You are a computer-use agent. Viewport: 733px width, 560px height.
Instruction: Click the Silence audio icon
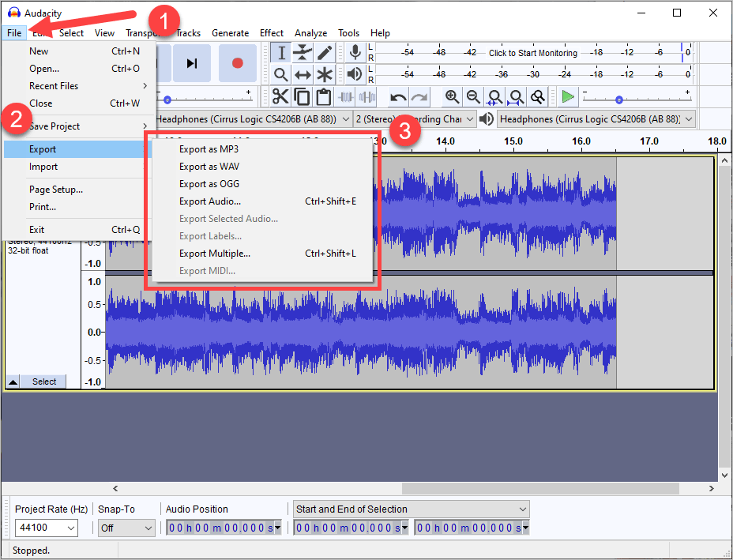click(367, 97)
